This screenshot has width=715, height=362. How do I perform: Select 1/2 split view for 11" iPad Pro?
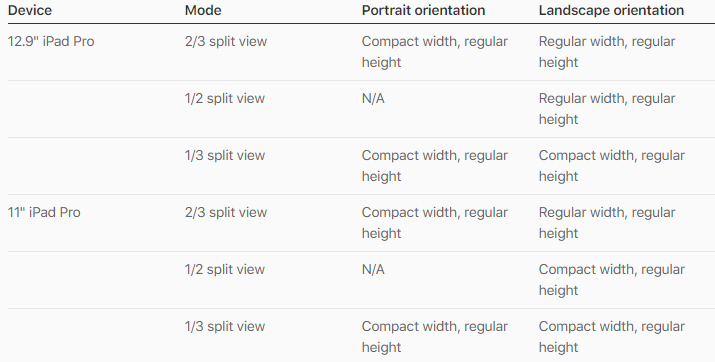tap(225, 269)
